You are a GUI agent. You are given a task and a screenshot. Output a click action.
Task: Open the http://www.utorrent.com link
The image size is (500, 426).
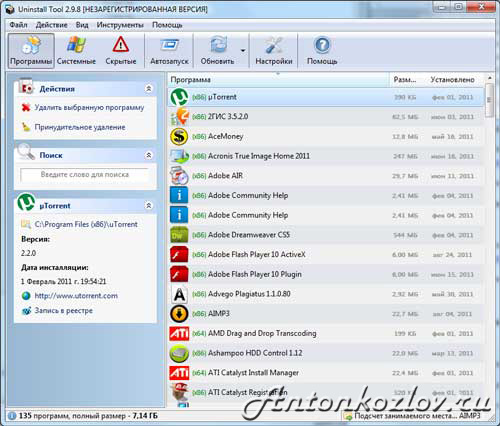coord(76,296)
